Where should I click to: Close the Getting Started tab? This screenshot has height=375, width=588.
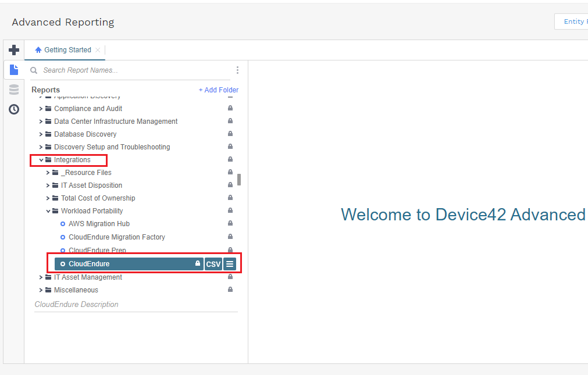[98, 50]
